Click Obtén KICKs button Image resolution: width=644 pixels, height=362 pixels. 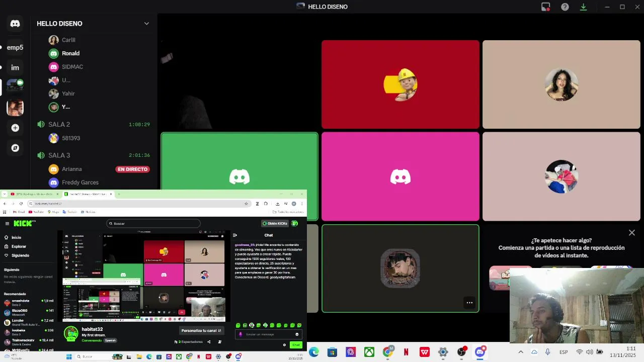click(x=275, y=223)
